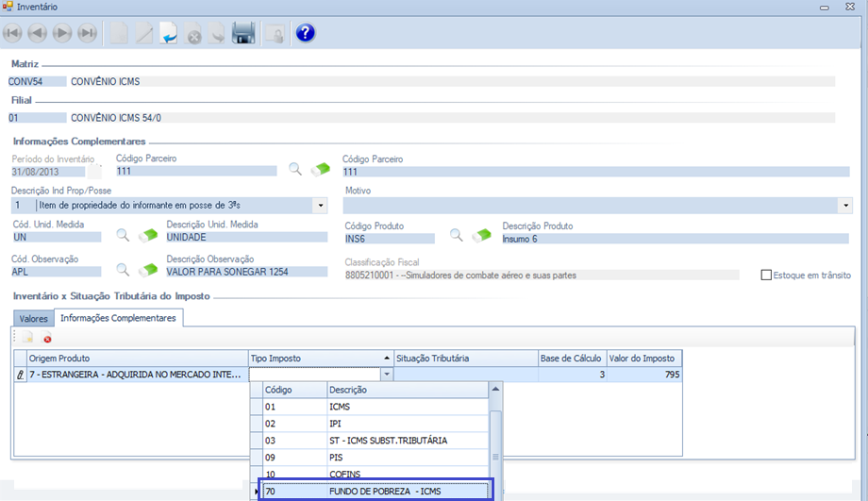Viewport: 868px width, 501px height.
Task: Go to the last record navigation button
Action: pos(87,34)
